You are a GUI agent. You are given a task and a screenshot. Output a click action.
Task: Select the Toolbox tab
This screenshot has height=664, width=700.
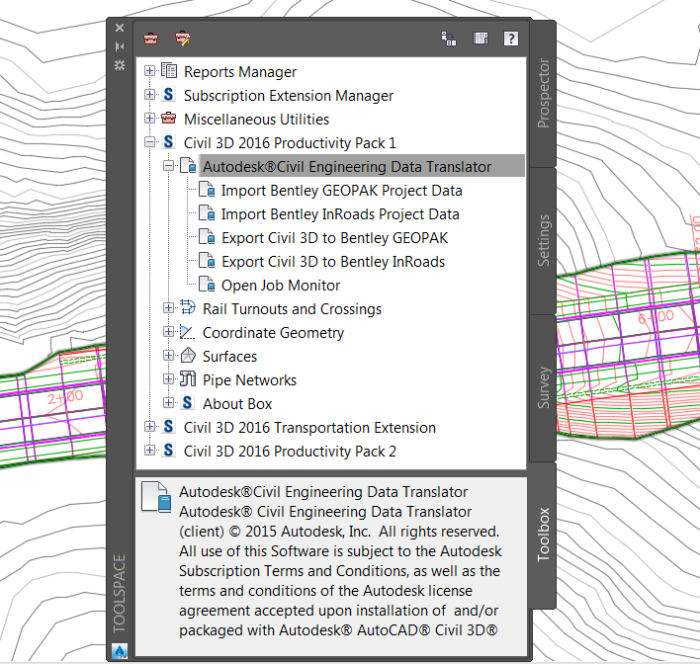(x=543, y=535)
